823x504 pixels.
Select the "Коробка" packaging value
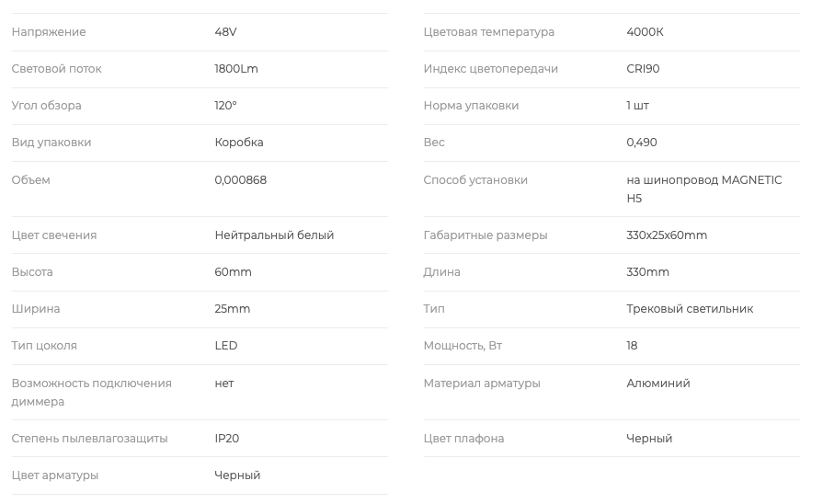239,143
